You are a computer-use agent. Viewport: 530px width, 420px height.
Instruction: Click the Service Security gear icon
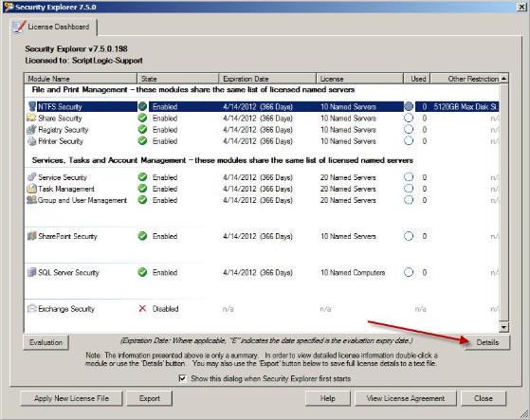point(32,177)
